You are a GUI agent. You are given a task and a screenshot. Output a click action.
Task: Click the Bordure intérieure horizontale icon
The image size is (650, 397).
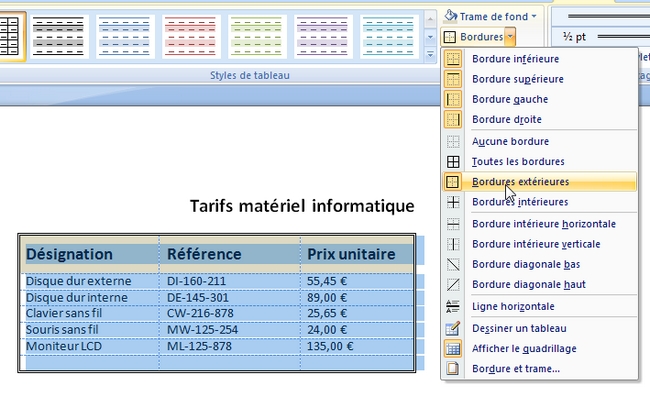click(x=453, y=224)
